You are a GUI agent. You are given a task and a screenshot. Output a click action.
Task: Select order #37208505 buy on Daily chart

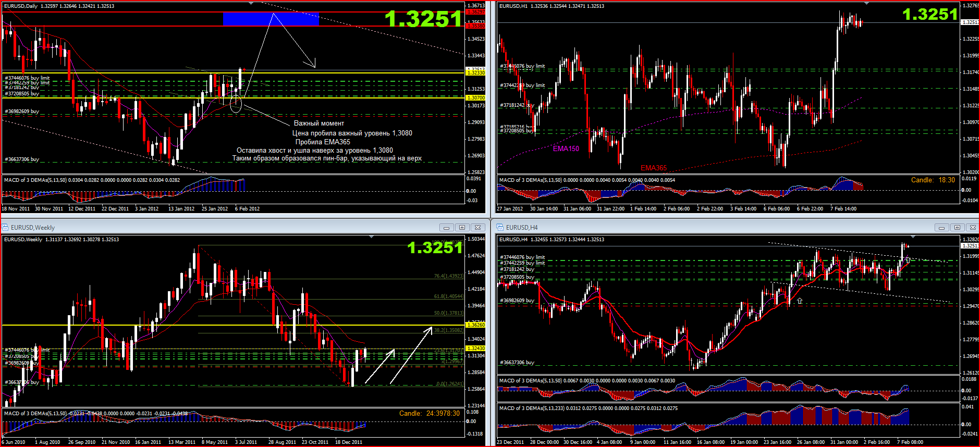pyautogui.click(x=22, y=94)
